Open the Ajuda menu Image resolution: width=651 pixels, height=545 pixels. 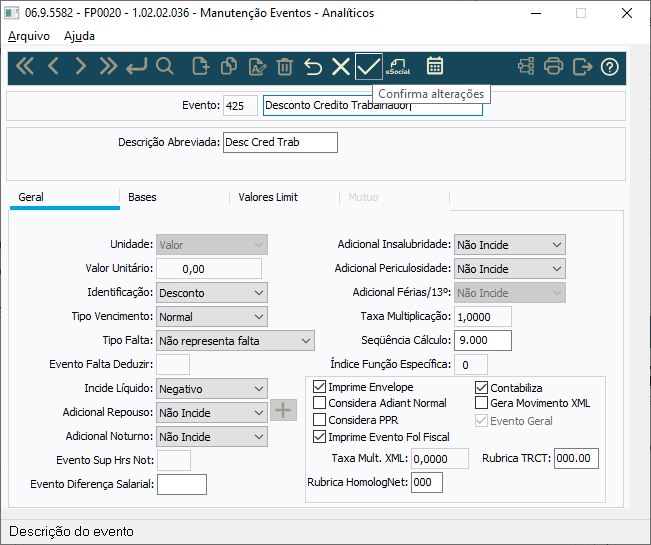coord(80,36)
